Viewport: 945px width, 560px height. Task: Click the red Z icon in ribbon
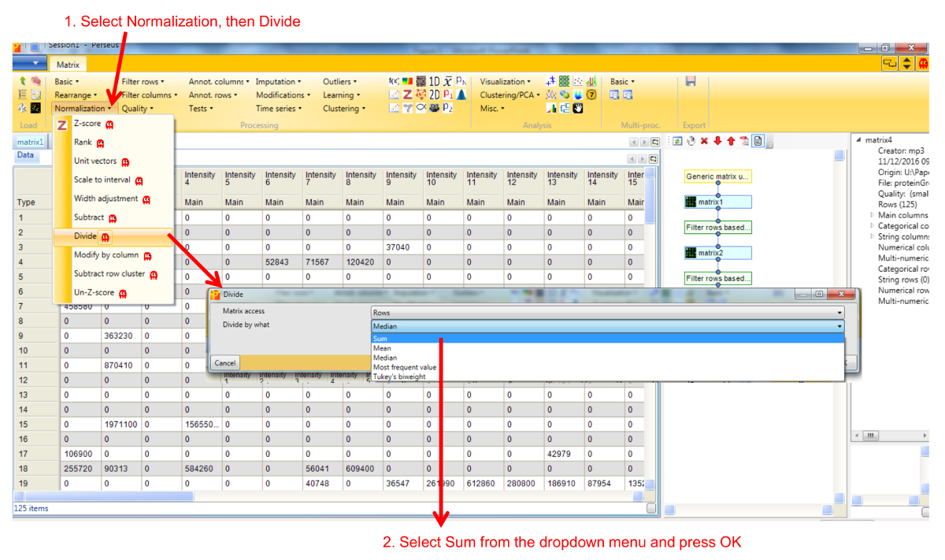click(x=407, y=95)
